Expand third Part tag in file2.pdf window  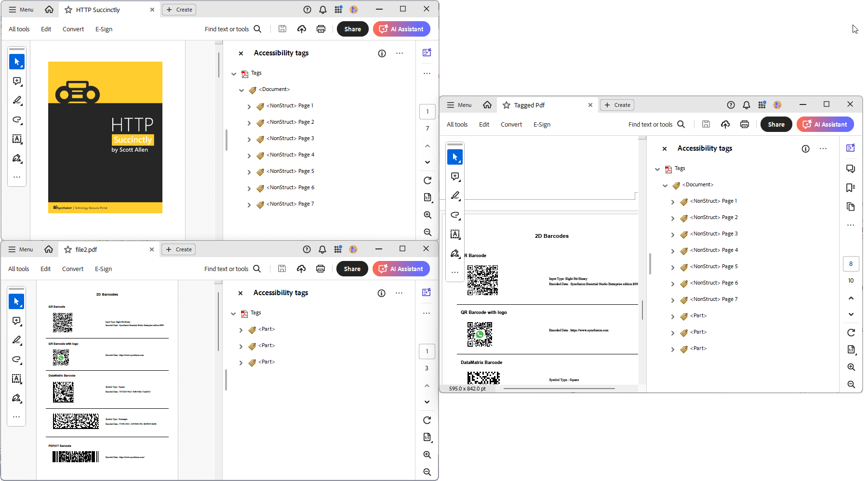[241, 363]
